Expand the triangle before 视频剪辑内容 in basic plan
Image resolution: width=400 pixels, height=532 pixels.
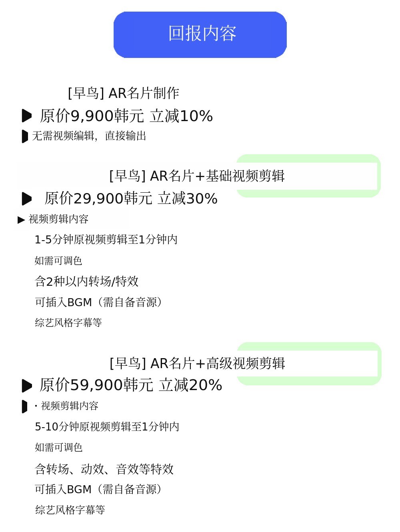tap(21, 220)
